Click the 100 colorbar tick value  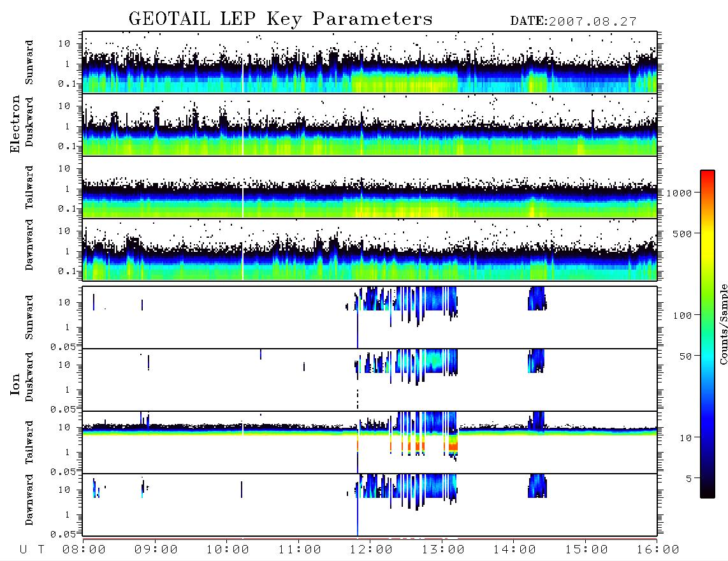tap(682, 316)
